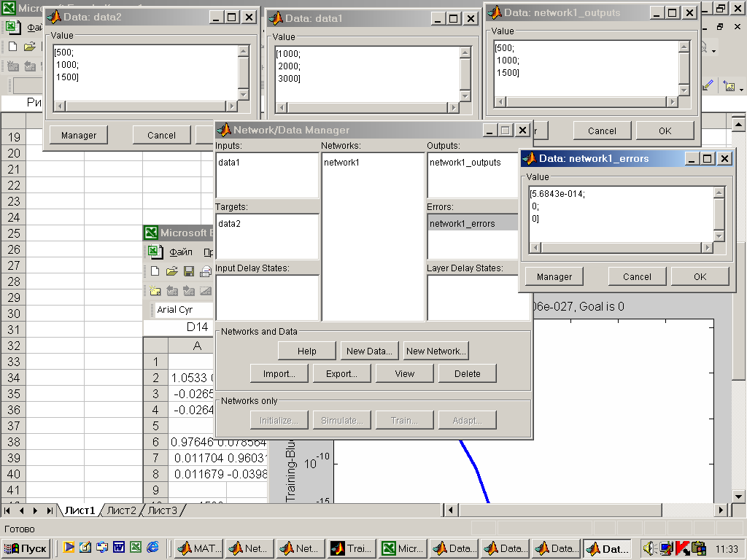This screenshot has width=747, height=560.
Task: Launch Windows Media Player from quick launch
Action: coord(69,547)
